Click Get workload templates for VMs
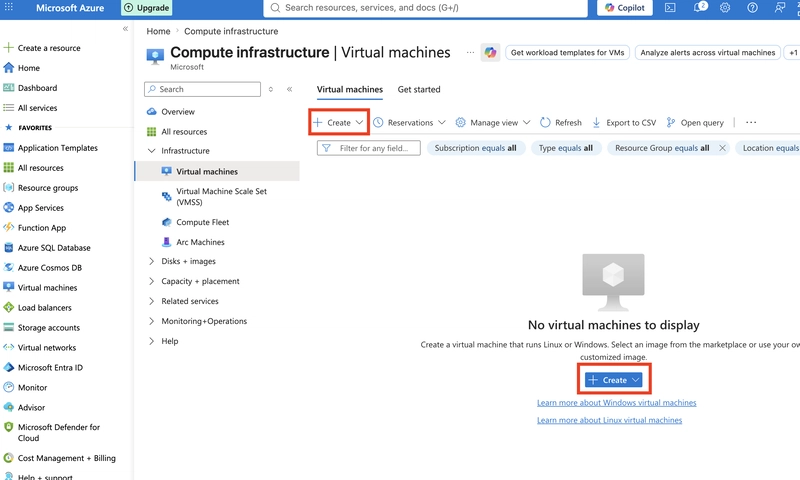 coord(567,53)
